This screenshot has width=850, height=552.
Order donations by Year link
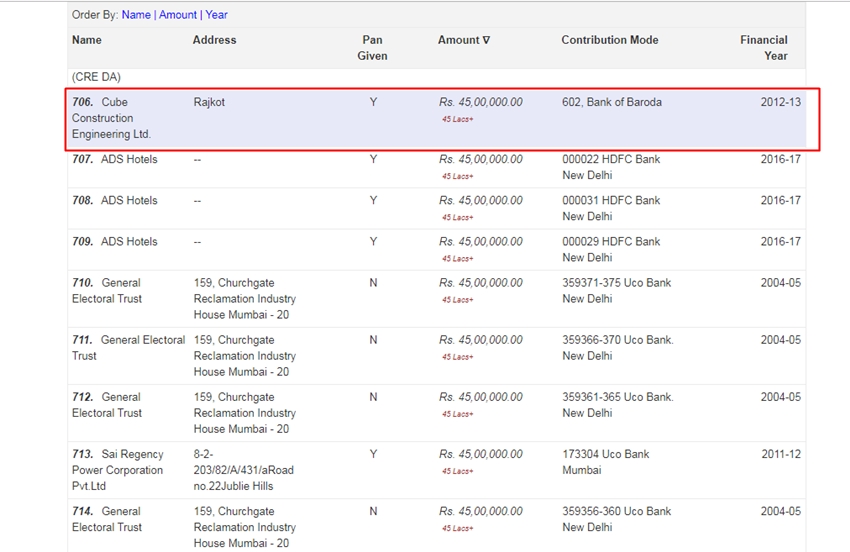216,15
